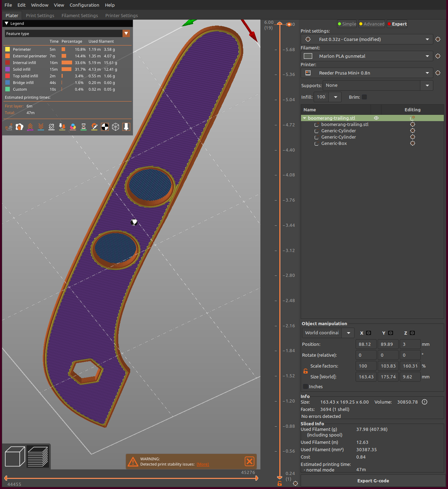
Task: Select Expert mode
Action: tap(397, 24)
